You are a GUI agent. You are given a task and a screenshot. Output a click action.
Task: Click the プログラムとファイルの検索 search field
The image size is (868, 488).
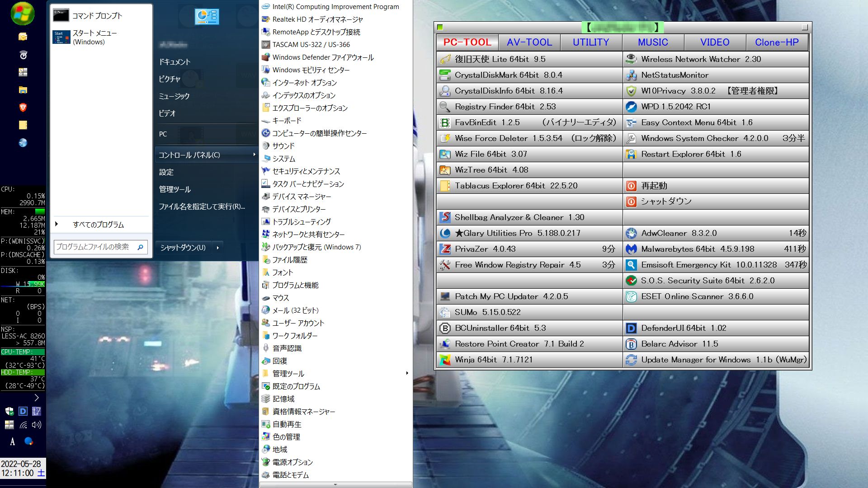(100, 247)
